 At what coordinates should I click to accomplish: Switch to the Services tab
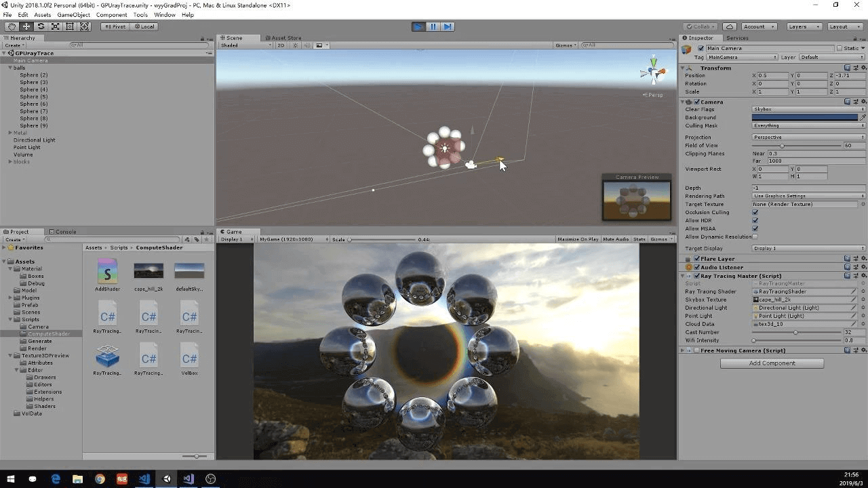[x=736, y=38]
